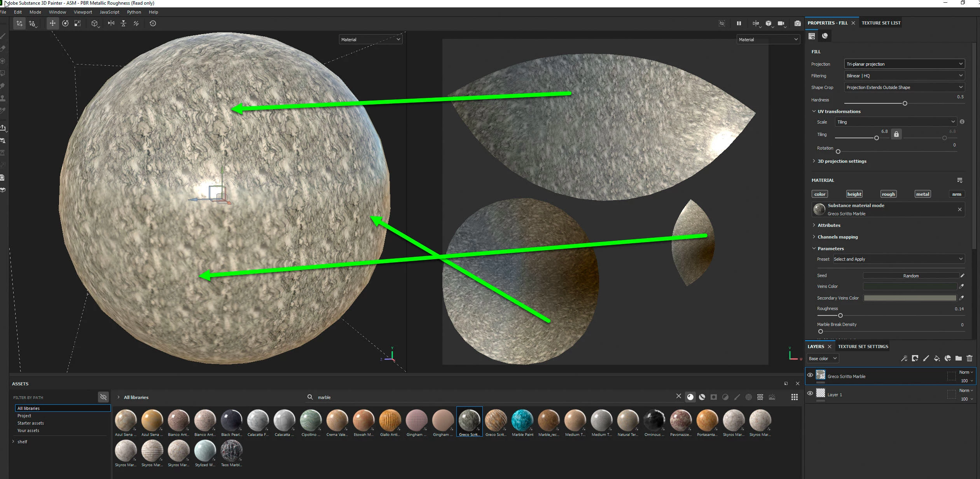Click the add paint layer brush icon
The height and width of the screenshot is (479, 980).
coord(926,358)
